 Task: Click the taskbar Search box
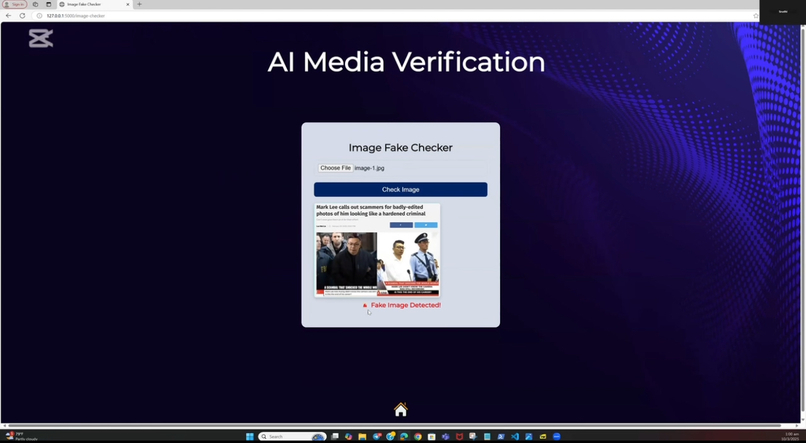292,436
